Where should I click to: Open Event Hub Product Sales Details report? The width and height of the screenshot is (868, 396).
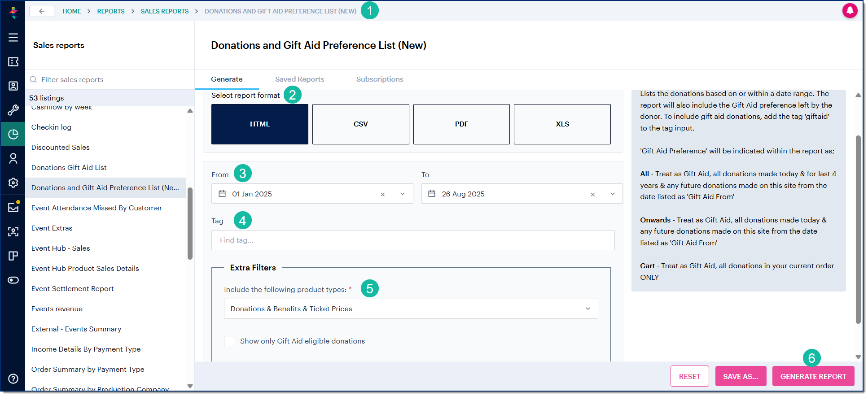point(85,268)
